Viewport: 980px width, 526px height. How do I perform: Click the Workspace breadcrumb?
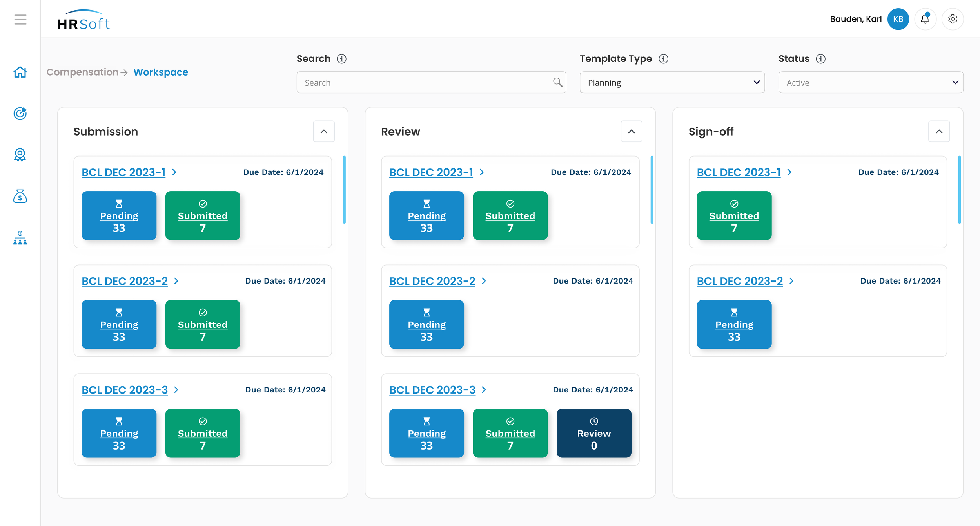click(161, 72)
